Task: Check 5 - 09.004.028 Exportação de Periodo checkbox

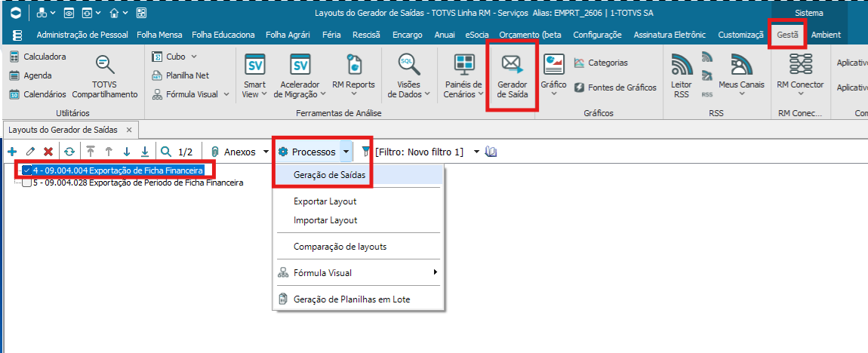Action: coord(26,183)
